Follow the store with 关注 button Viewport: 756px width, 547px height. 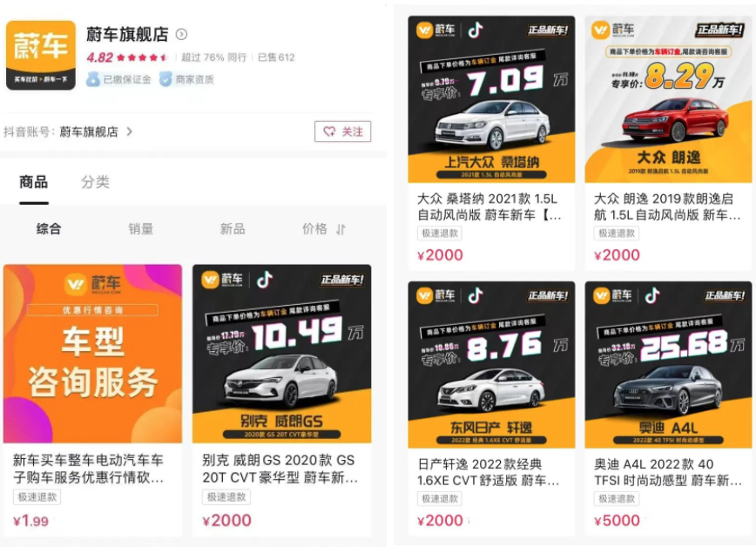click(343, 132)
